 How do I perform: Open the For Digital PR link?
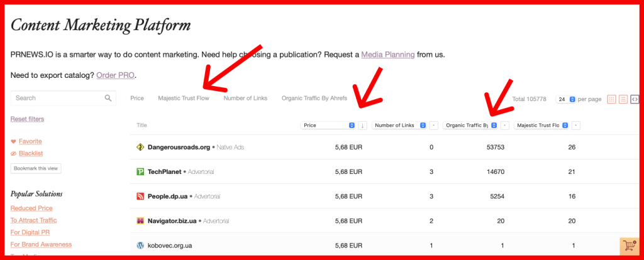coord(30,232)
